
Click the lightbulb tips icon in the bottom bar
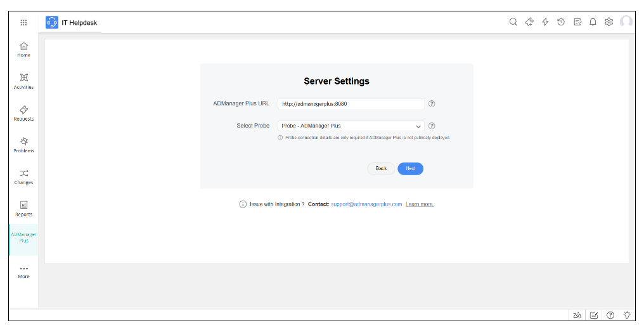coord(627,315)
